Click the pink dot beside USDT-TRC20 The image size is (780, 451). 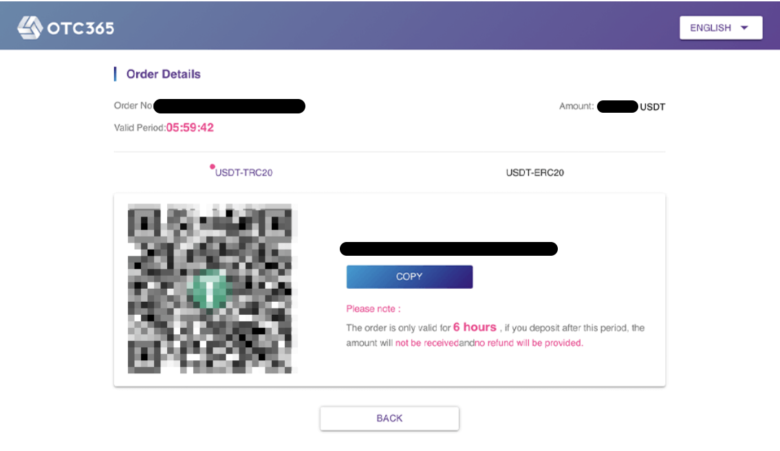click(212, 167)
